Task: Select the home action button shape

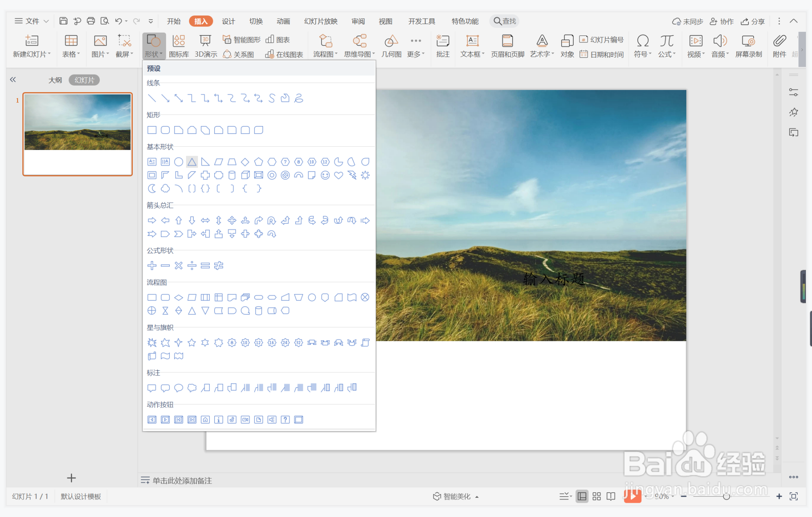Action: [205, 420]
